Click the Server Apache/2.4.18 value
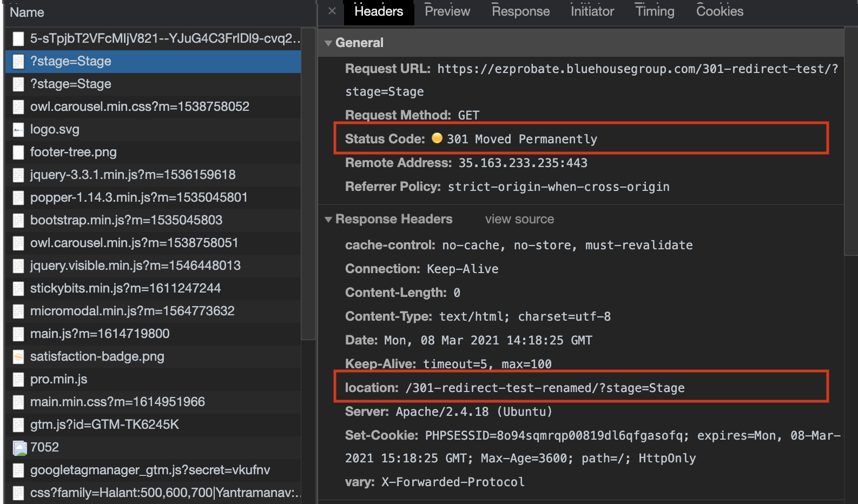 point(474,412)
